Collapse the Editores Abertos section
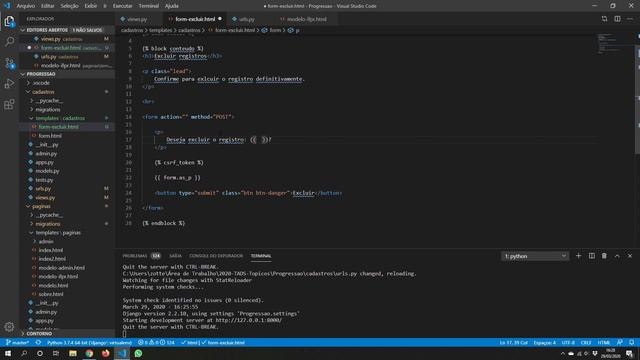Screen dimensions: 640x360 (67, 30)
